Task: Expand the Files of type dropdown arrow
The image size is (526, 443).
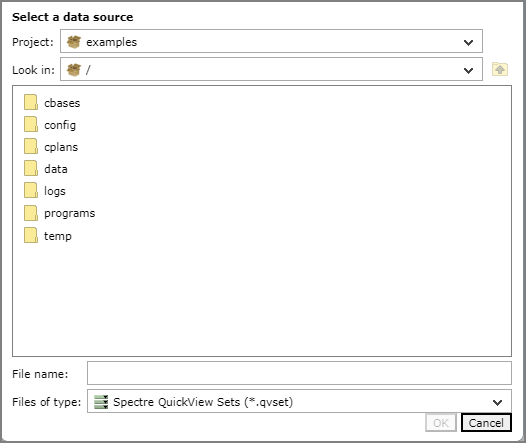Action: pos(497,402)
